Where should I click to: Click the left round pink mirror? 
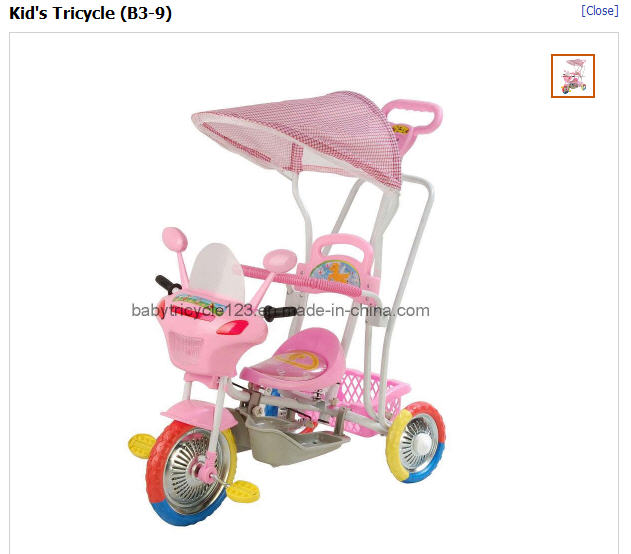(175, 239)
